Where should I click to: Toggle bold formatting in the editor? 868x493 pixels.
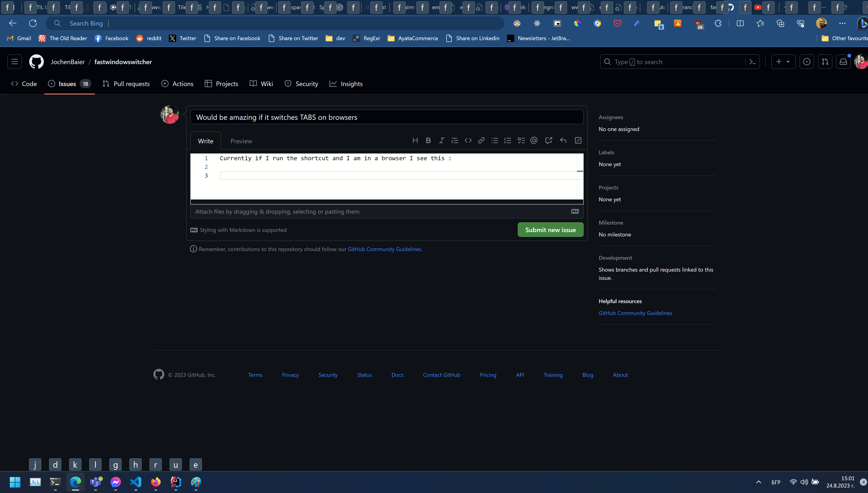coord(428,140)
